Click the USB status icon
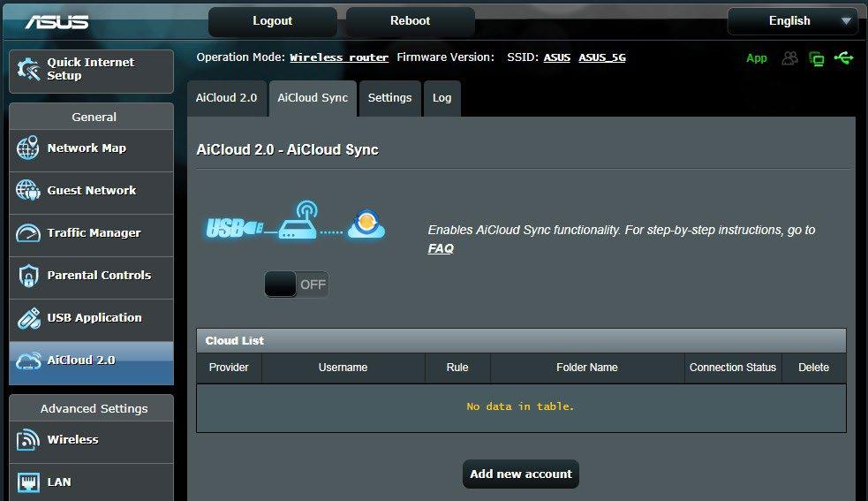 (843, 57)
